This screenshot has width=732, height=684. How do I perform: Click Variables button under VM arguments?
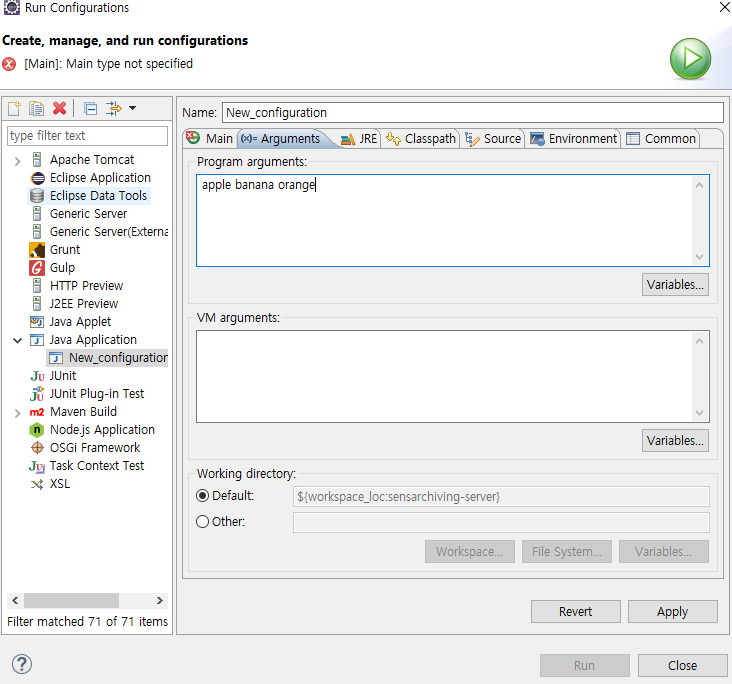pos(675,440)
